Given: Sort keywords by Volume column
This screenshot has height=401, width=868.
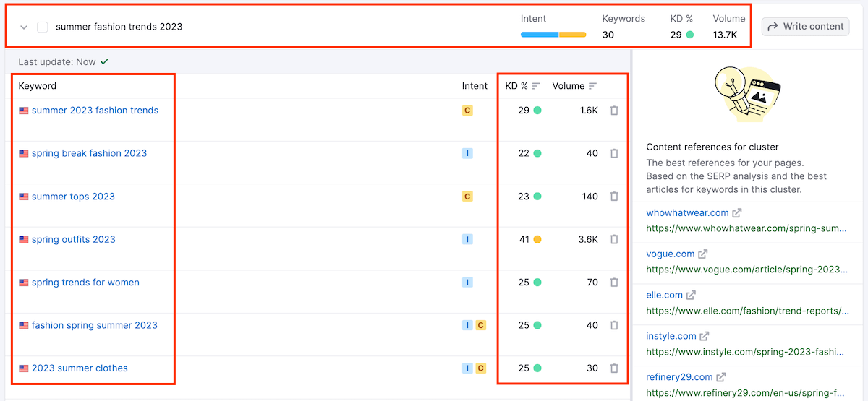Looking at the screenshot, I should coord(592,86).
